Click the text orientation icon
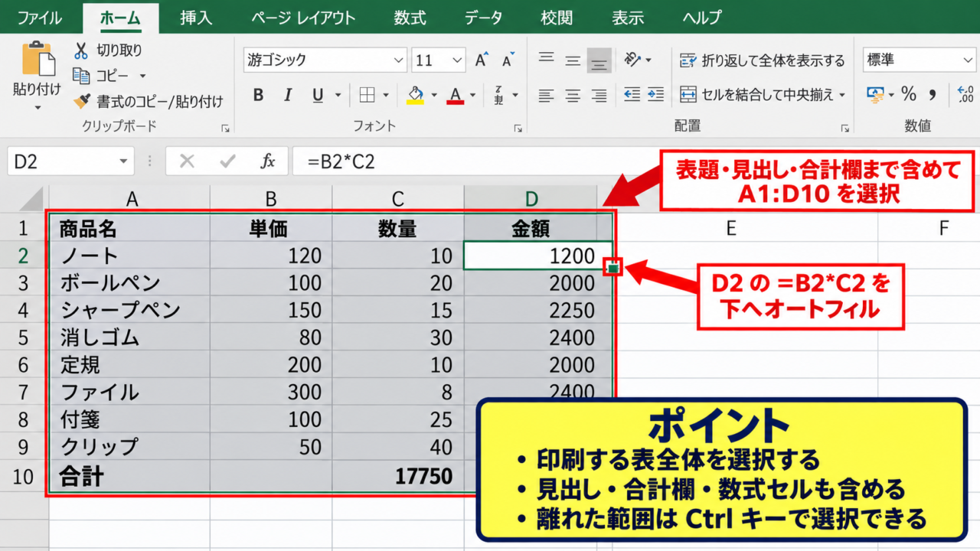This screenshot has height=551, width=980. click(632, 60)
